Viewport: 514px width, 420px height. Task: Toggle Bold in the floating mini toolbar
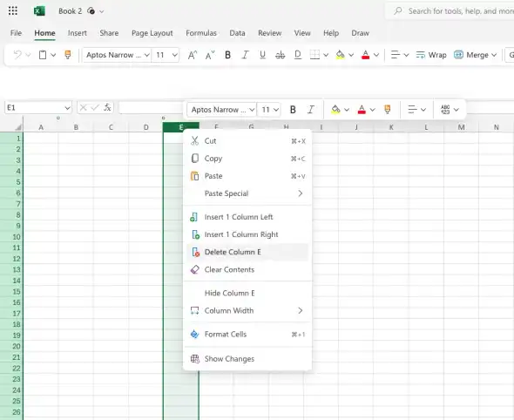(x=293, y=110)
